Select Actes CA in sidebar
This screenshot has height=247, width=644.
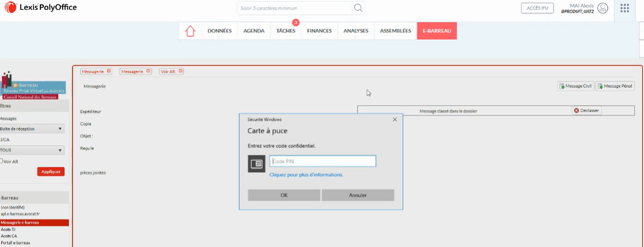[x=9, y=236]
